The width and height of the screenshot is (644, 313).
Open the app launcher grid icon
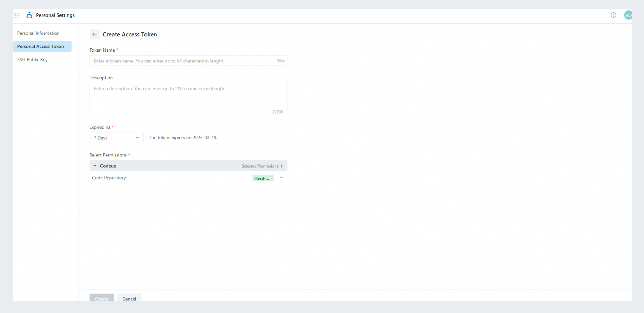pyautogui.click(x=17, y=15)
